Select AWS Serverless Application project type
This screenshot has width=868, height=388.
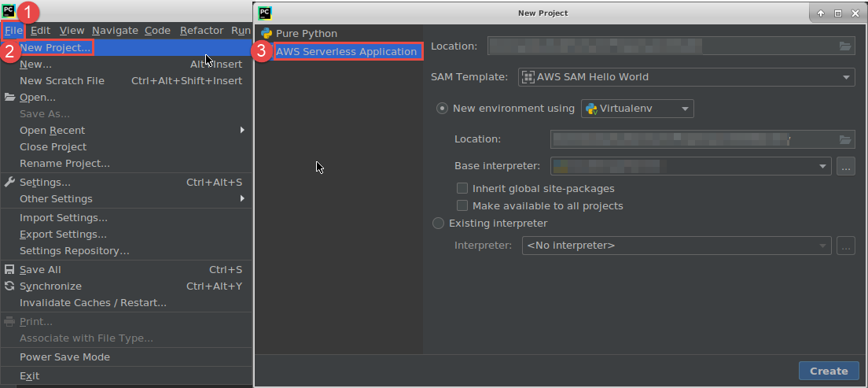click(346, 51)
